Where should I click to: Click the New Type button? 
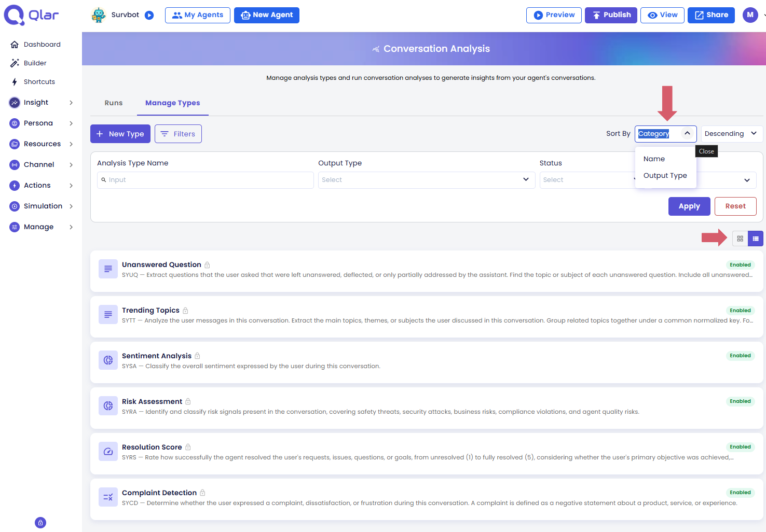coord(120,134)
